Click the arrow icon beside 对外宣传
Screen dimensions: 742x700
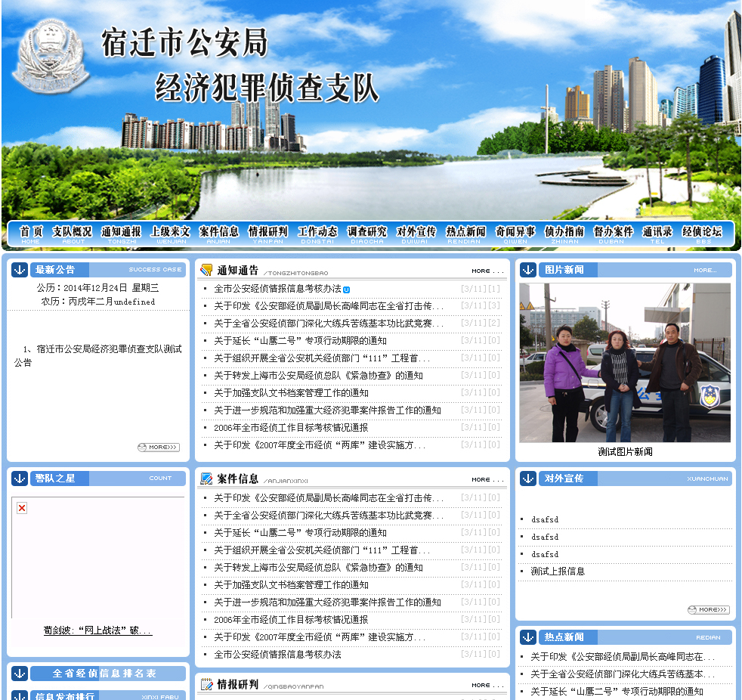click(528, 479)
